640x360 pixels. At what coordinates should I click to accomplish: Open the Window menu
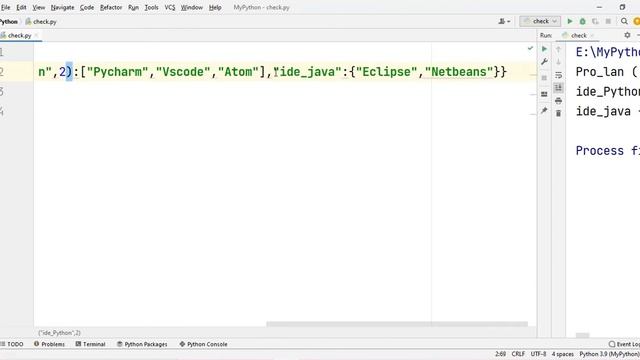point(192,7)
